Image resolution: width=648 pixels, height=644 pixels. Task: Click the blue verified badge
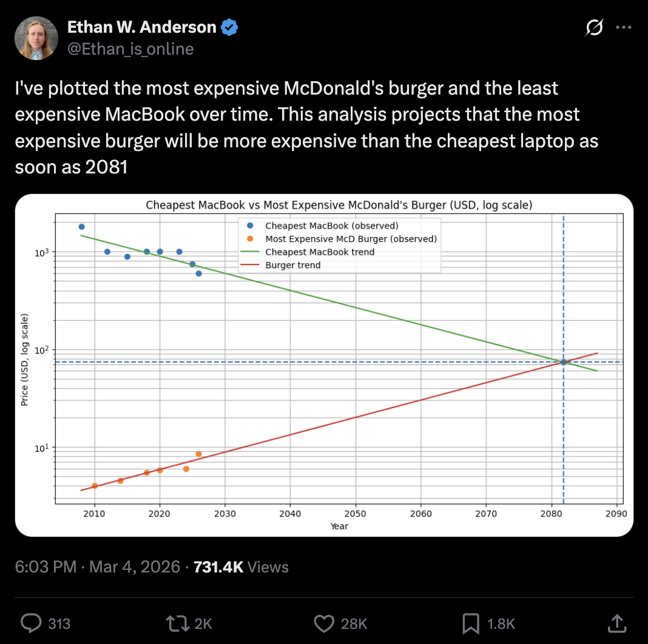(x=229, y=27)
